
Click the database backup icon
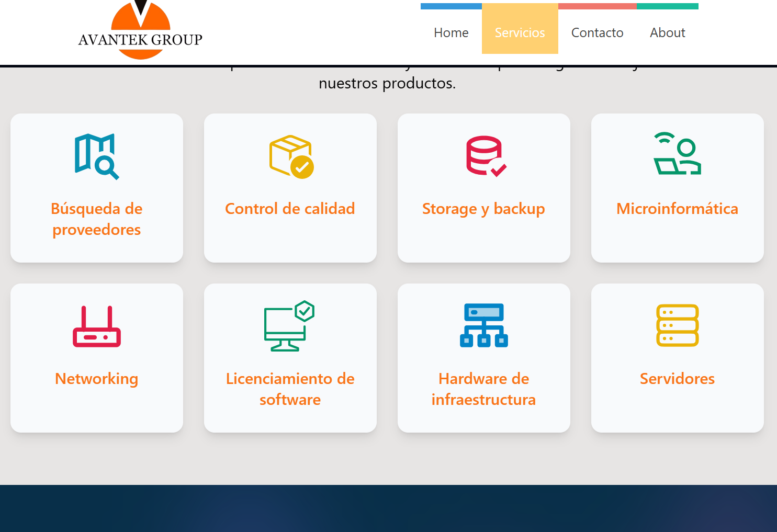[486, 156]
